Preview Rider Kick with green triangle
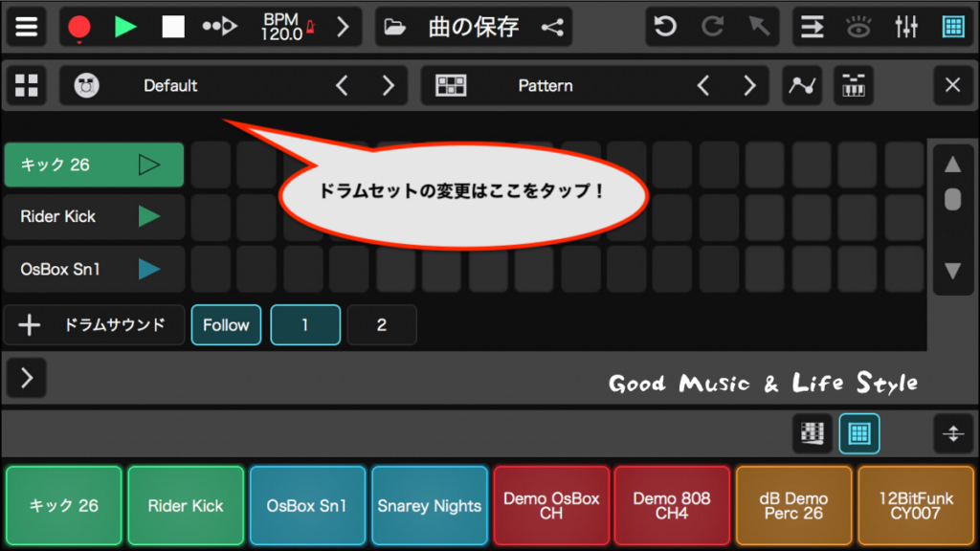The height and width of the screenshot is (551, 980). pyautogui.click(x=148, y=217)
